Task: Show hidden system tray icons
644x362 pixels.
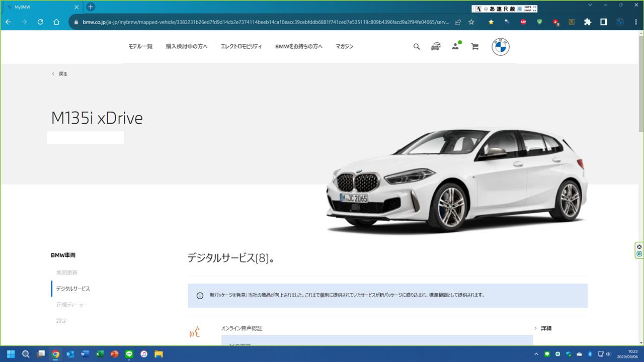Action: [x=536, y=354]
